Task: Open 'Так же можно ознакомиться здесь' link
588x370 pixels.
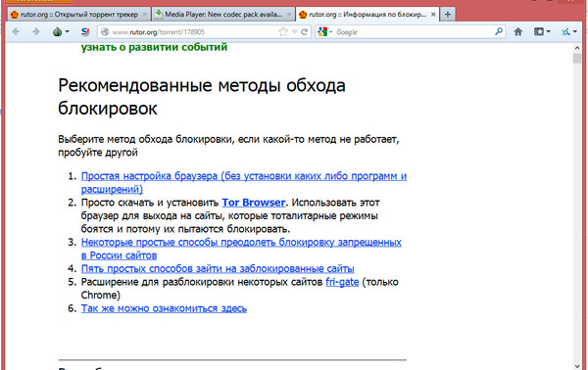Action: tap(164, 308)
